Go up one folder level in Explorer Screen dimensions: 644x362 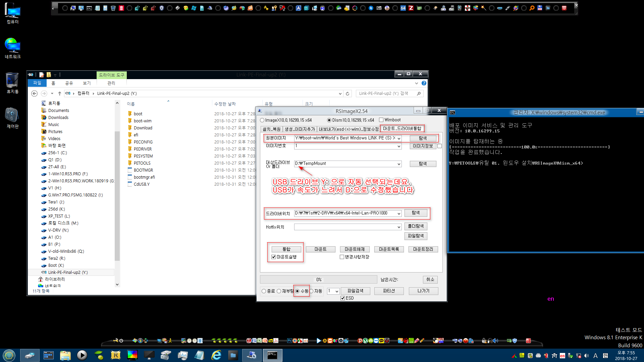coord(60,94)
